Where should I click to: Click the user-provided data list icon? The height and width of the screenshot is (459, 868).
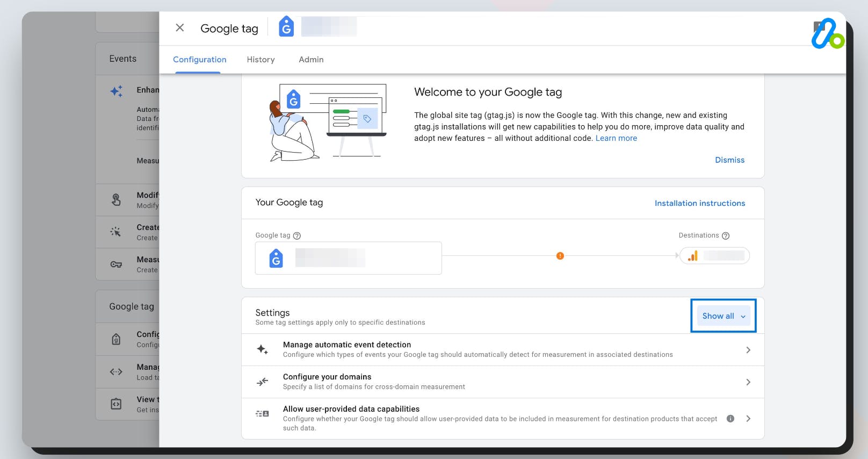pyautogui.click(x=262, y=414)
